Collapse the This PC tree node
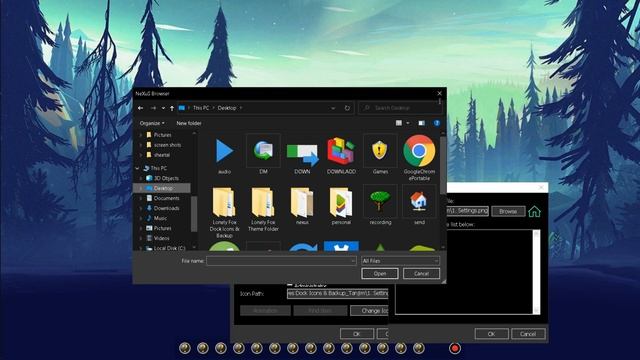This screenshot has width=640, height=360. tap(137, 168)
